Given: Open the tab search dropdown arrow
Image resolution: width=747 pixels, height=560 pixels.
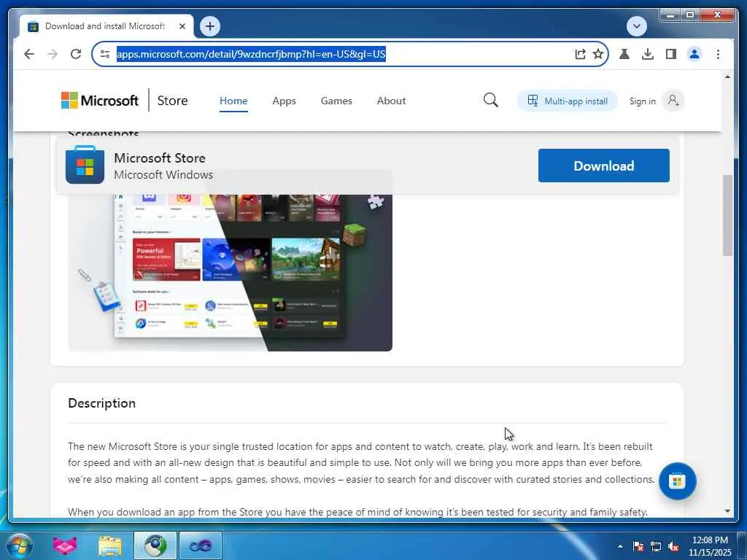Looking at the screenshot, I should [636, 26].
